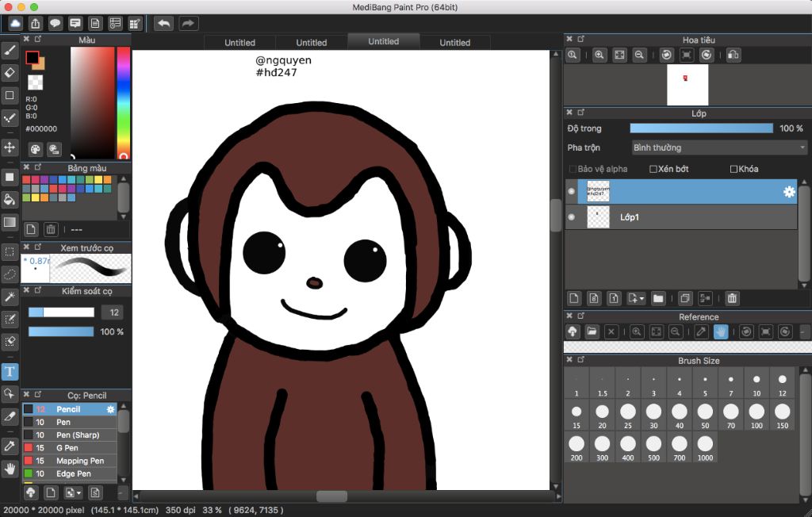
Task: Delete layer using trash icon in Lớp panel
Action: 732,298
